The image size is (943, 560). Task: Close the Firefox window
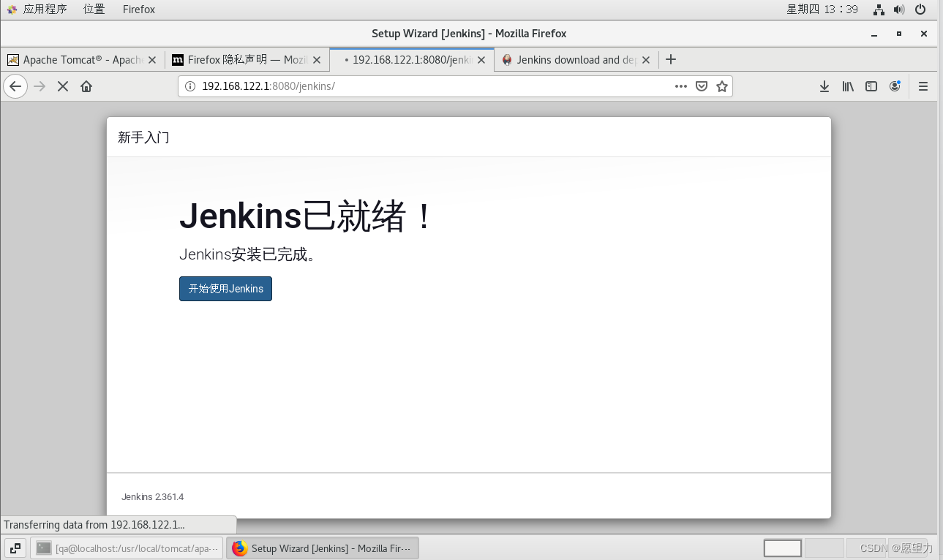pos(924,34)
